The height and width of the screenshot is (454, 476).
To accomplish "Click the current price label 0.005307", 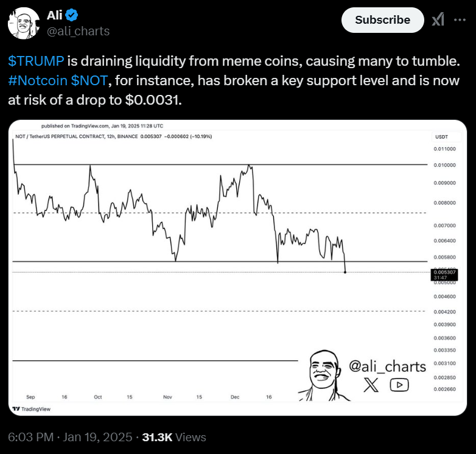I will coord(444,274).
